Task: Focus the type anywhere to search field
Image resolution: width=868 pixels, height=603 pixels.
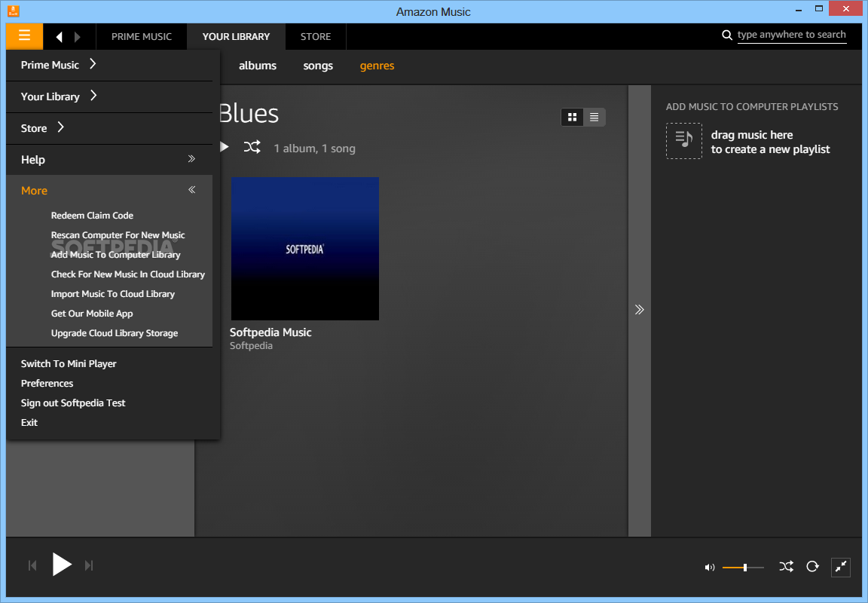Action: click(x=792, y=35)
